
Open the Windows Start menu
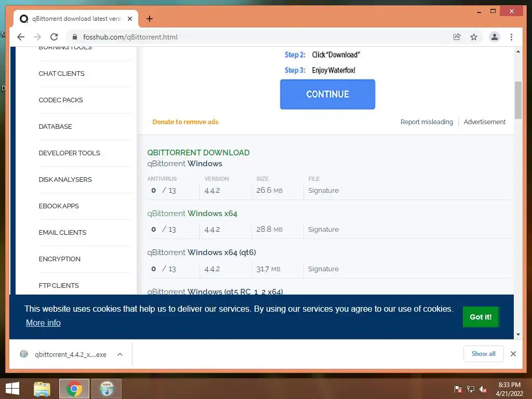[12, 389]
